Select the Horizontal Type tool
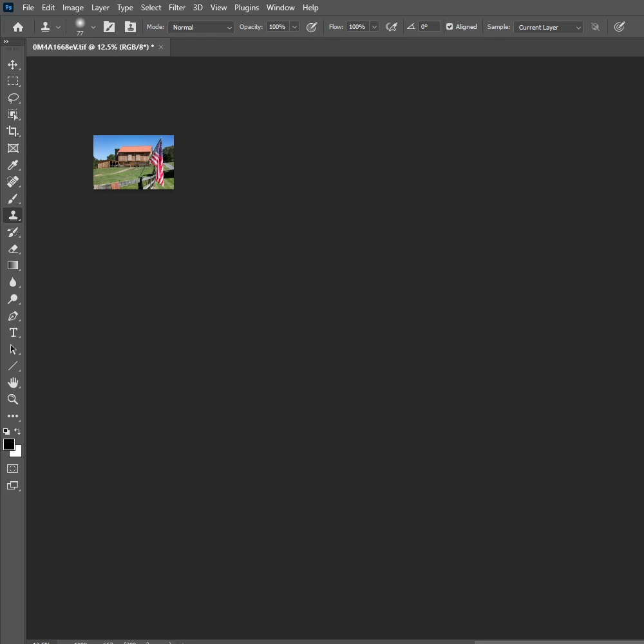 13,333
